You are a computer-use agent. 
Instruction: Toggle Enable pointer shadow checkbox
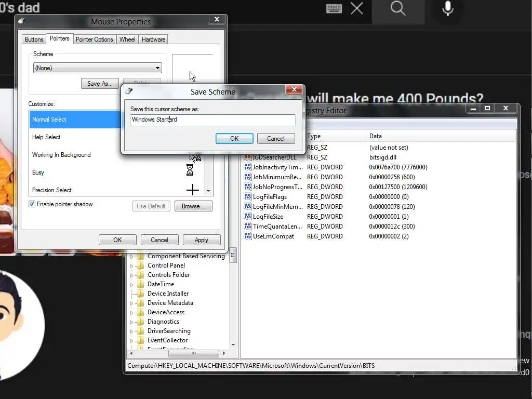click(32, 204)
